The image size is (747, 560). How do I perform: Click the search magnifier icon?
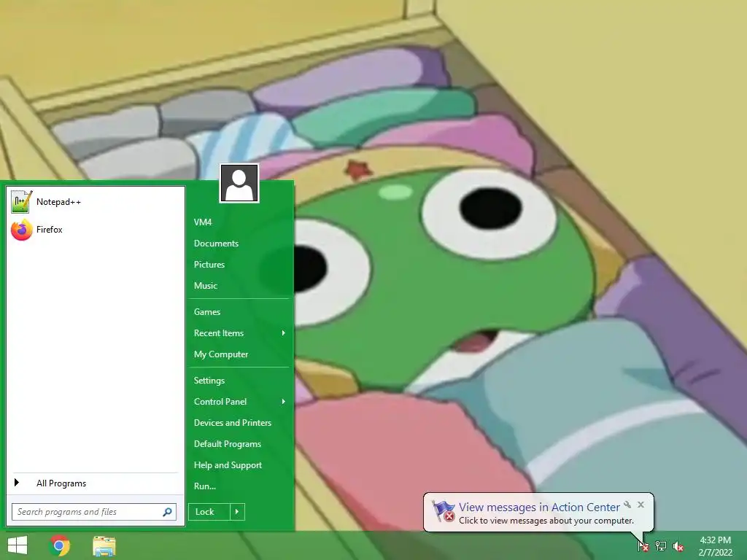coord(167,512)
